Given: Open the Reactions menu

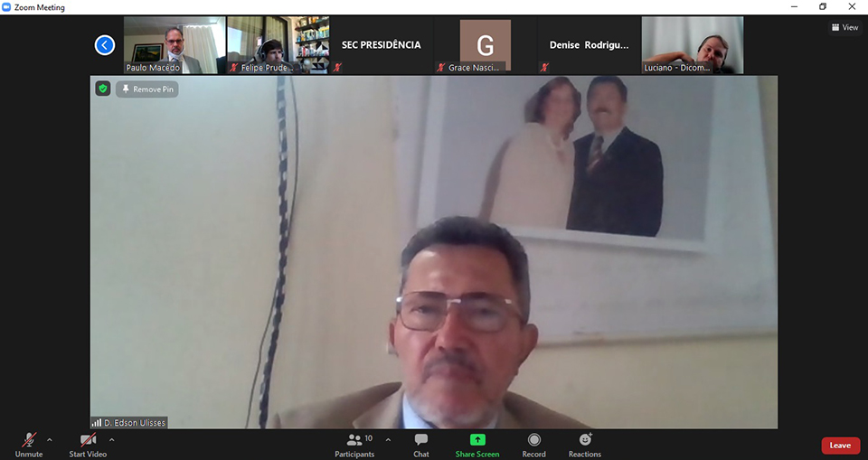Looking at the screenshot, I should (584, 440).
